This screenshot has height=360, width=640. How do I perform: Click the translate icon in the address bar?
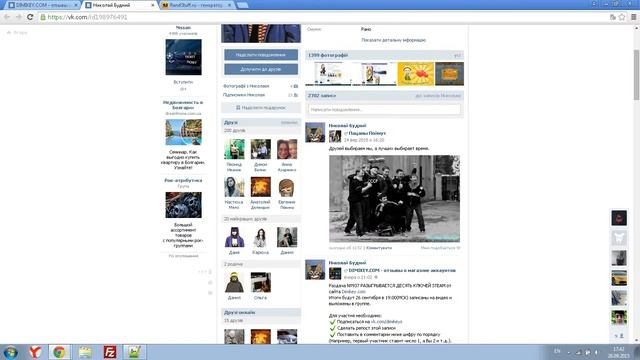click(x=612, y=17)
